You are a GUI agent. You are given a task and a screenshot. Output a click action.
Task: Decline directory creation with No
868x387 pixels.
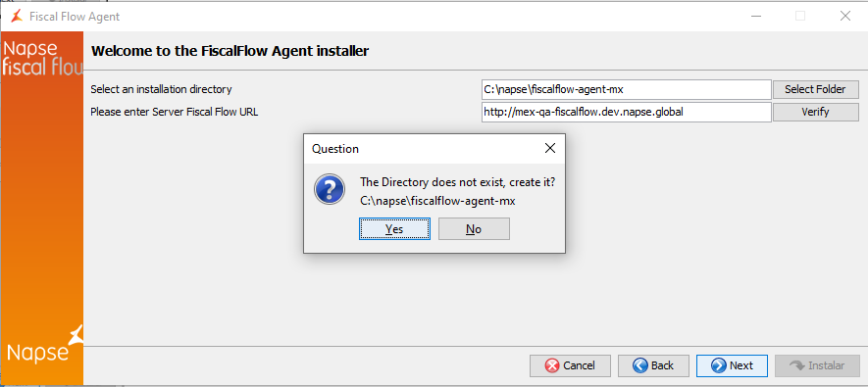474,229
